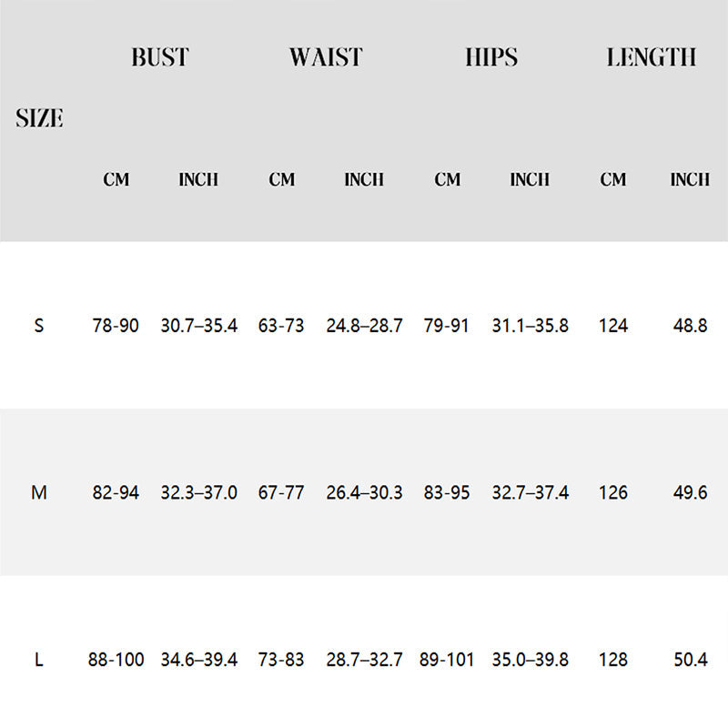Select the size S row label

(38, 325)
